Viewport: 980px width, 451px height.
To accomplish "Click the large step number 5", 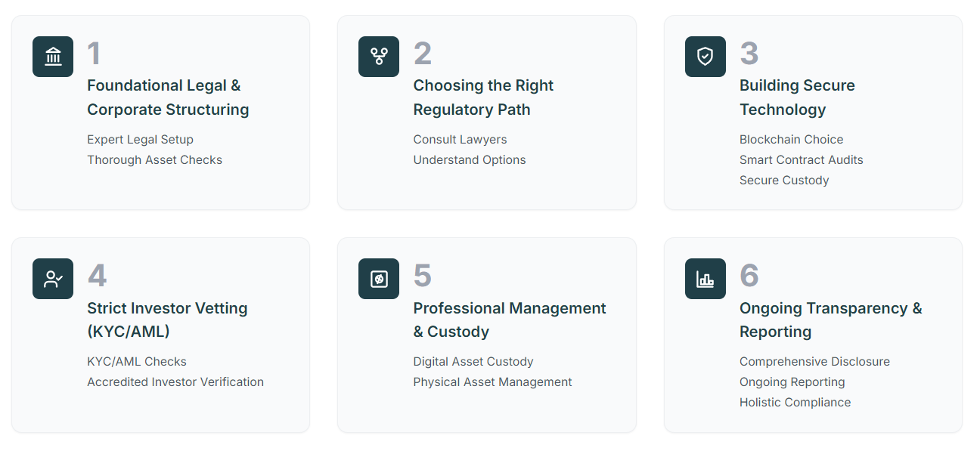I will click(x=422, y=276).
